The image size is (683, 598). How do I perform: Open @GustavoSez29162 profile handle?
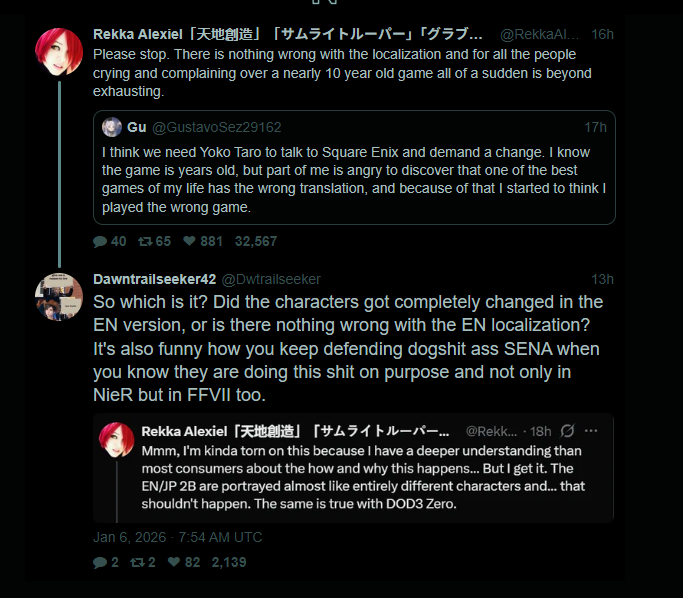[x=217, y=127]
